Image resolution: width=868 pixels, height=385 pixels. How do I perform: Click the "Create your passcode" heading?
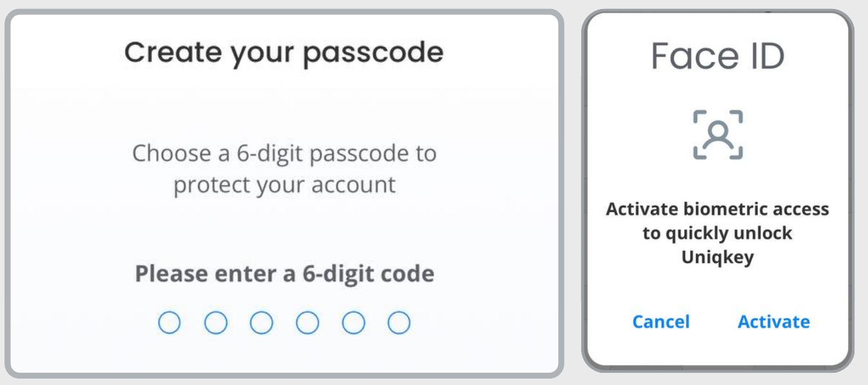click(284, 53)
